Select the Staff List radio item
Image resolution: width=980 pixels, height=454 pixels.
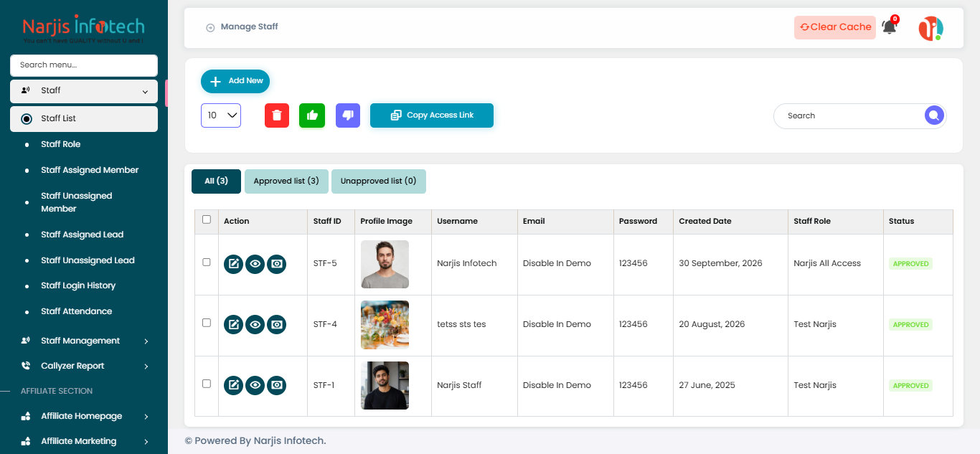pos(84,119)
